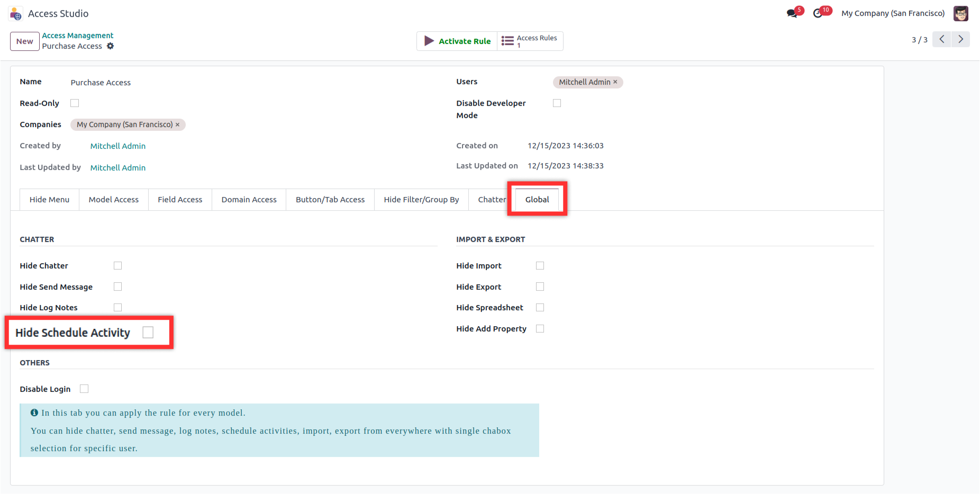Open the gear settings next to Purchase Access
Screen dimensions: 980x494
click(110, 46)
